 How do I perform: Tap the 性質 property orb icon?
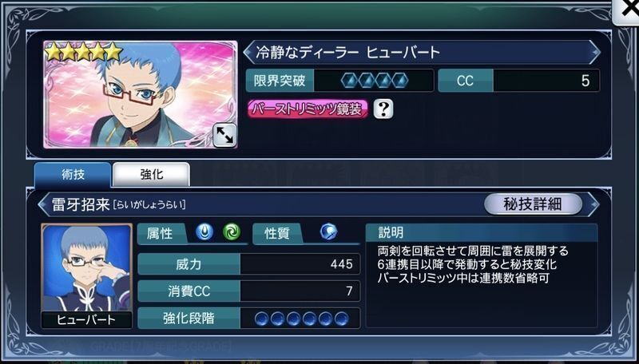click(328, 232)
